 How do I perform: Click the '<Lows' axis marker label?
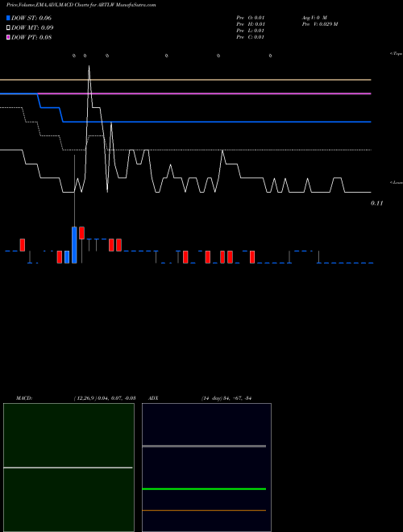click(x=397, y=182)
